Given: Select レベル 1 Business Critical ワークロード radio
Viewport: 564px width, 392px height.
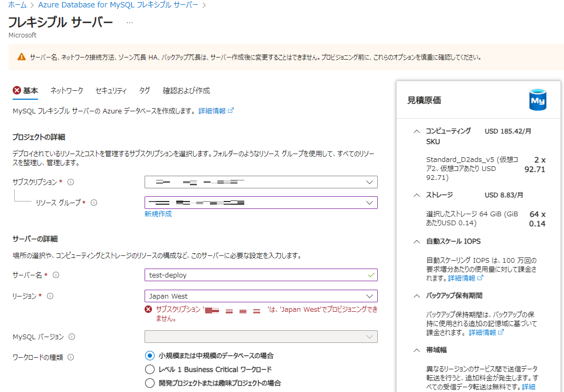Looking at the screenshot, I should (x=150, y=369).
